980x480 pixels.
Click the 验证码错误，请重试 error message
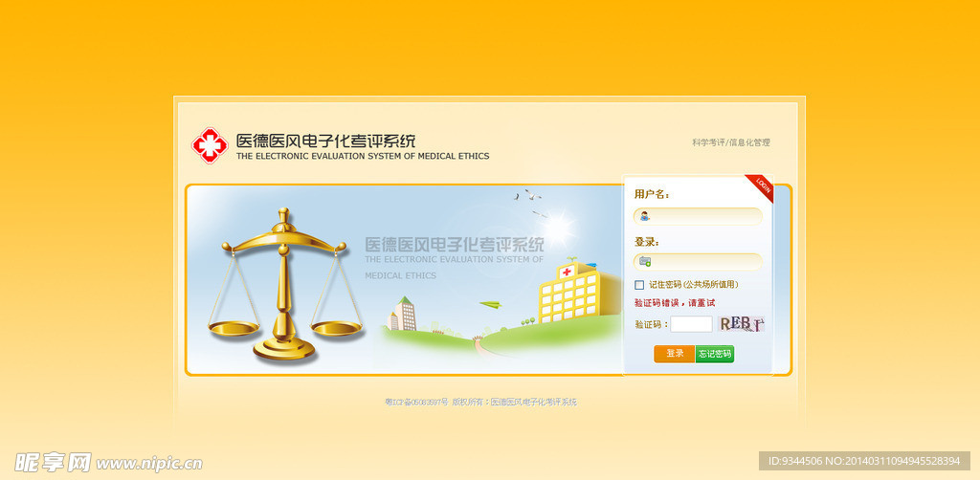tap(675, 303)
